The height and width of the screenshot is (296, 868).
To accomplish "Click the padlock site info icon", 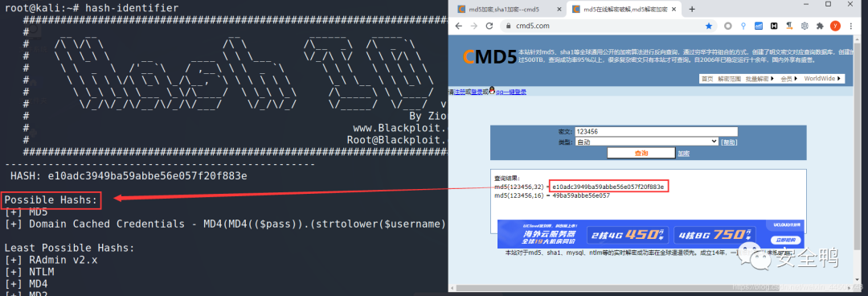I will (x=508, y=26).
